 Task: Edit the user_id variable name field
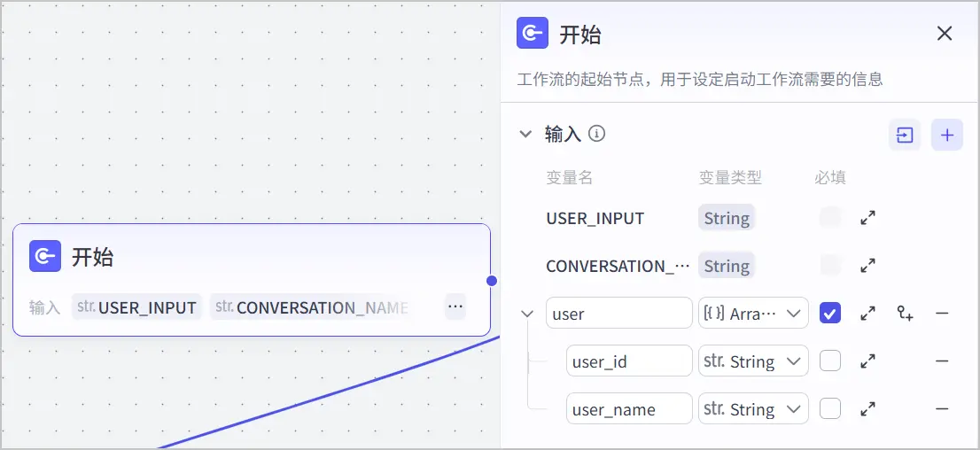(x=629, y=361)
